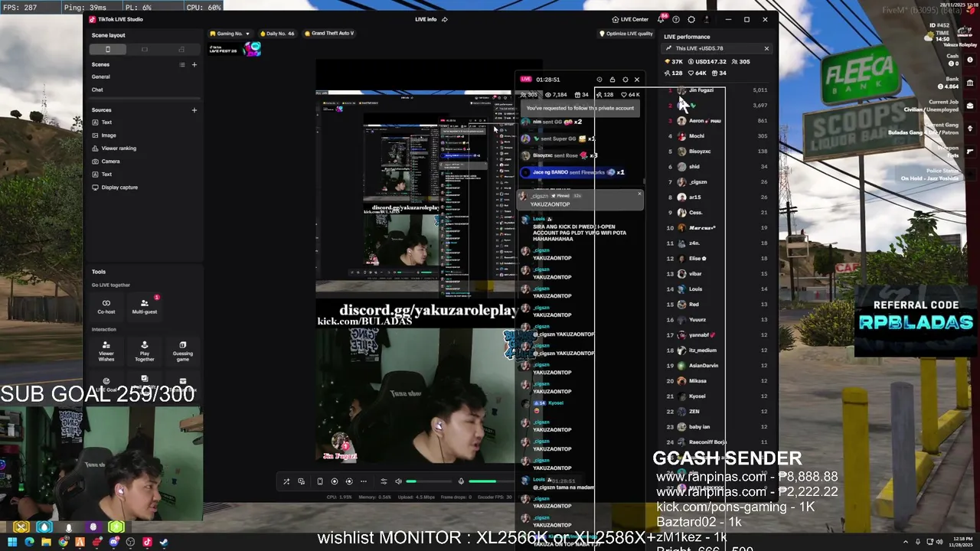Open chat window settings gear
The image size is (980, 551).
(625, 80)
